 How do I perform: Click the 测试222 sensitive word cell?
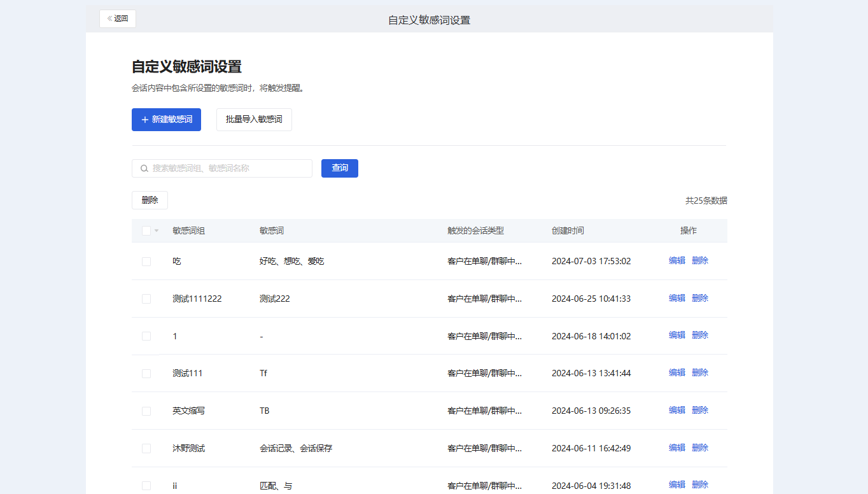click(x=275, y=299)
